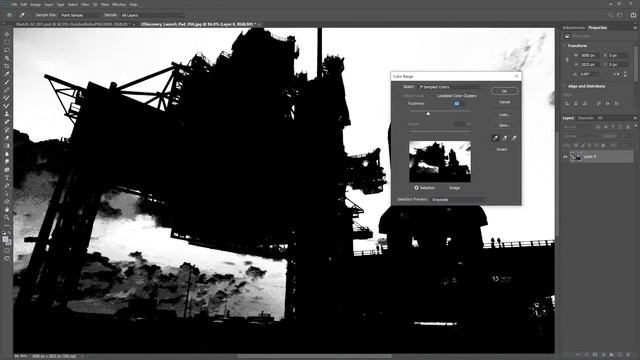
Task: Click the align left edges icon
Action: coord(567,104)
